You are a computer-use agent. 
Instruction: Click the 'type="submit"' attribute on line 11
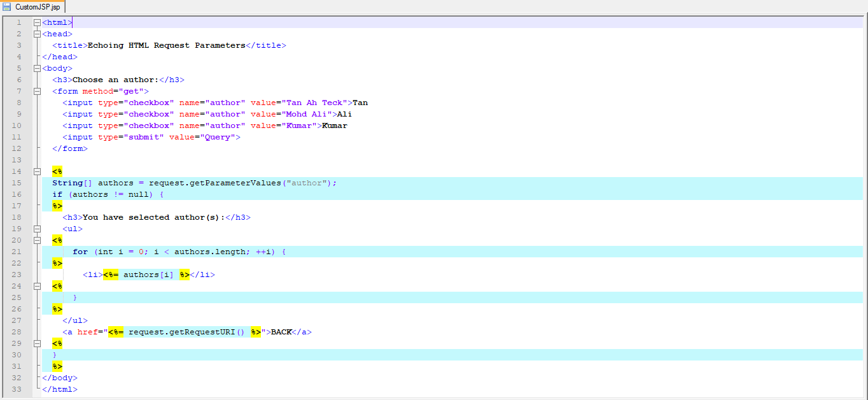131,137
